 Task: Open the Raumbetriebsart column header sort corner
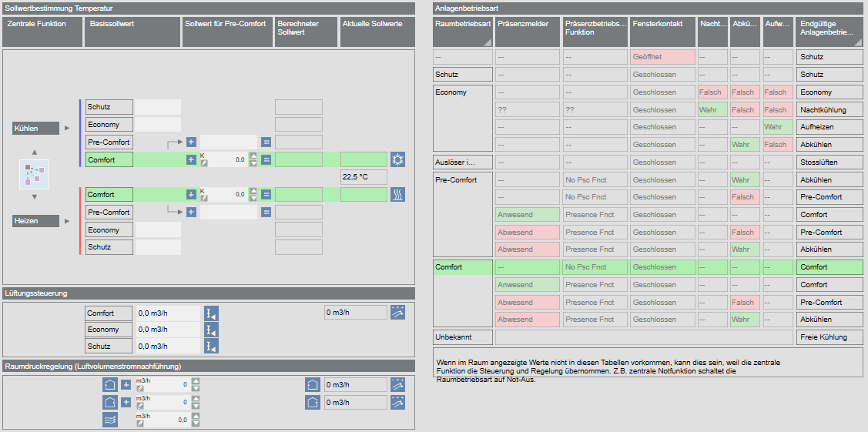[488, 43]
